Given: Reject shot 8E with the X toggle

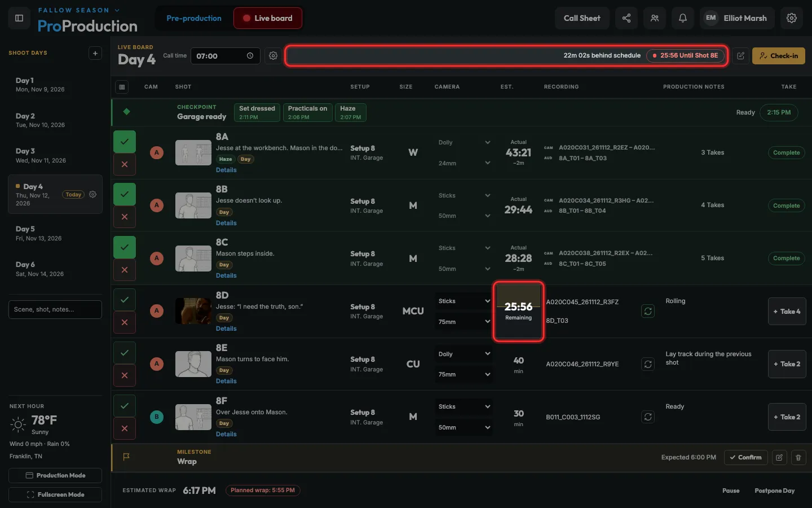Looking at the screenshot, I should [125, 375].
